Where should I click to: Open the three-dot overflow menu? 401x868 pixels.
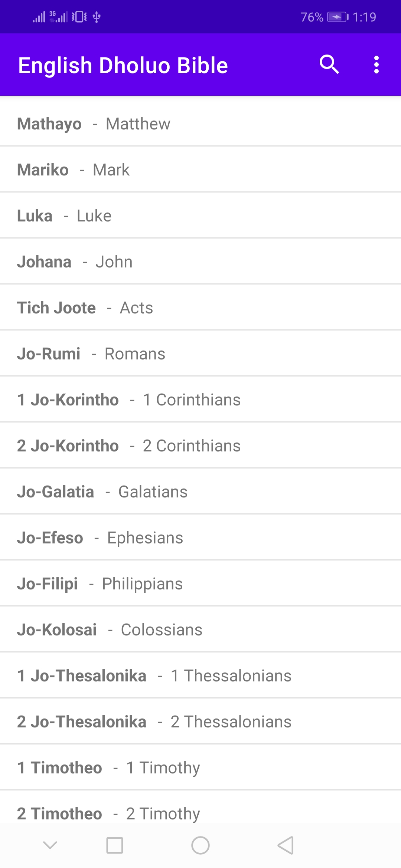click(376, 65)
